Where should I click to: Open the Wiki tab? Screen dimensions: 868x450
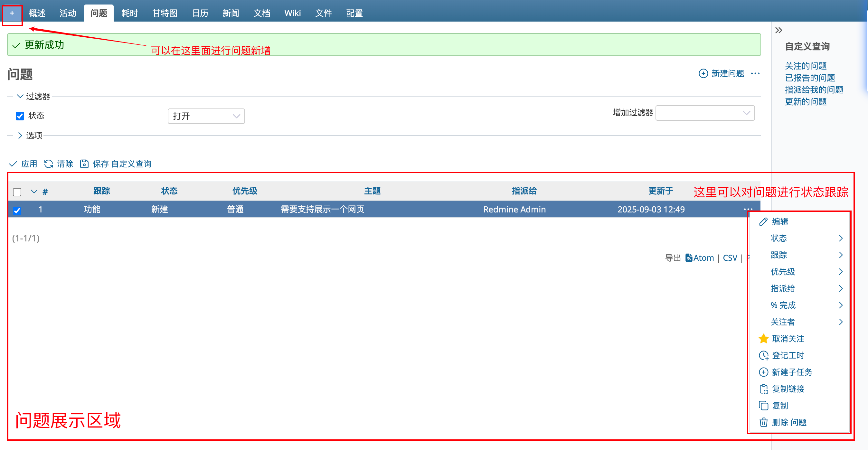[292, 14]
